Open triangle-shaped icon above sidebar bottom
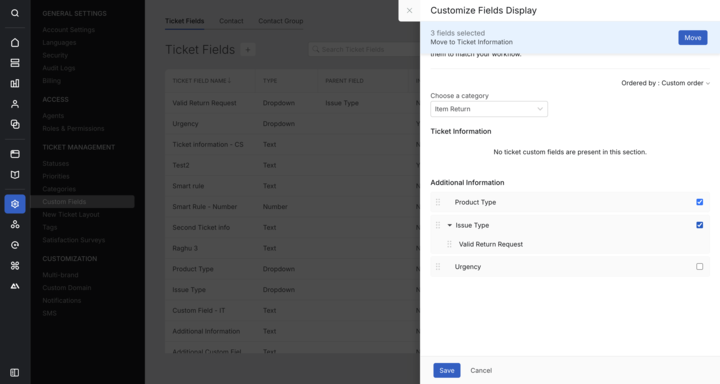Viewport: 720px width, 384px height. pos(15,286)
